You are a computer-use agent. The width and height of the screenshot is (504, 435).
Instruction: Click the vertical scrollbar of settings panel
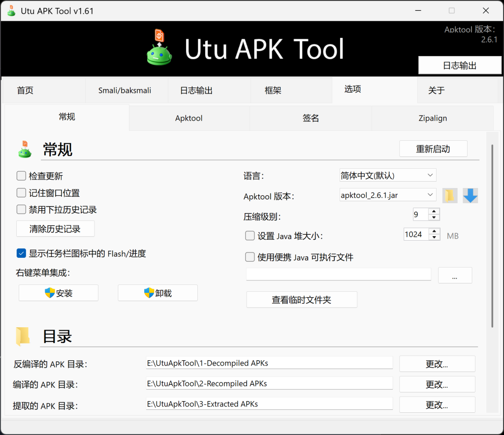(492, 236)
